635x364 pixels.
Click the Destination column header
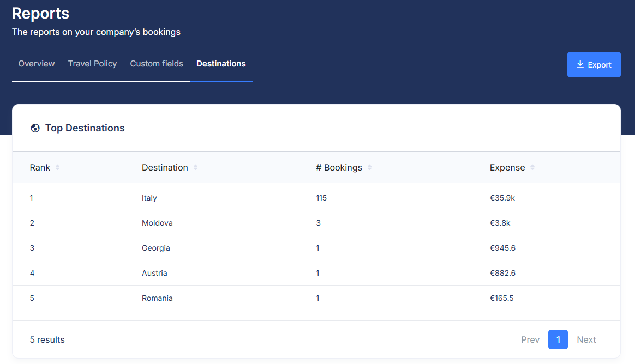click(x=165, y=167)
